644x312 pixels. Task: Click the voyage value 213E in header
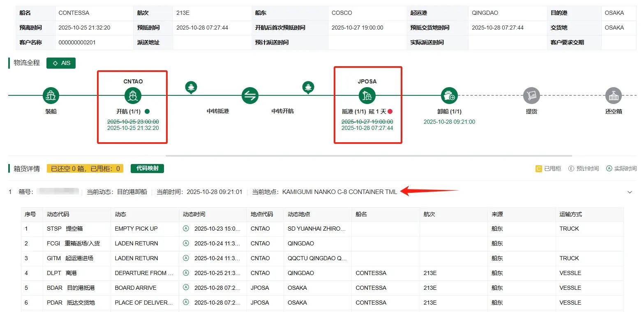[183, 13]
